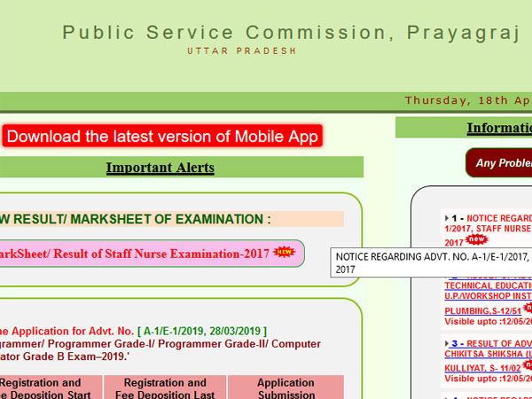Screen dimensions: 532x399
Task: Click the Important Alerts section heading
Action: click(160, 168)
